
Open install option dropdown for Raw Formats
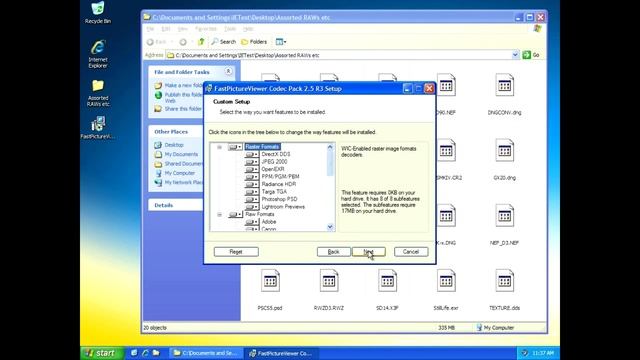[235, 214]
